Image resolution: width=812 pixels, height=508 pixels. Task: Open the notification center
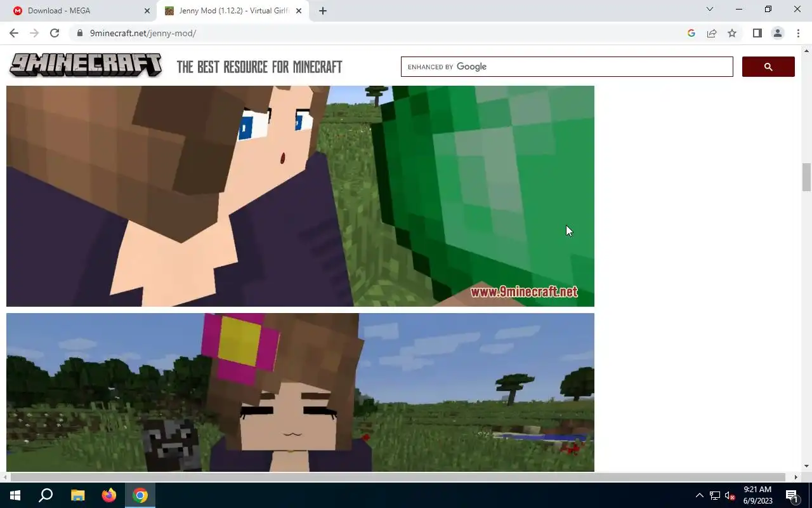point(792,495)
